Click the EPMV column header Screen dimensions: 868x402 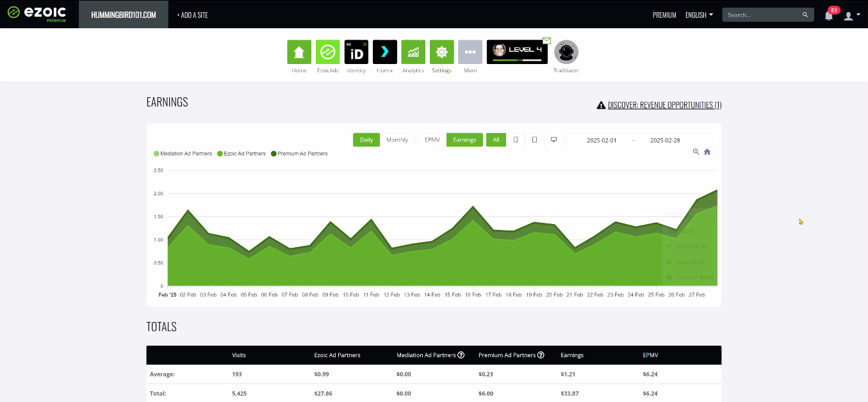coord(650,355)
